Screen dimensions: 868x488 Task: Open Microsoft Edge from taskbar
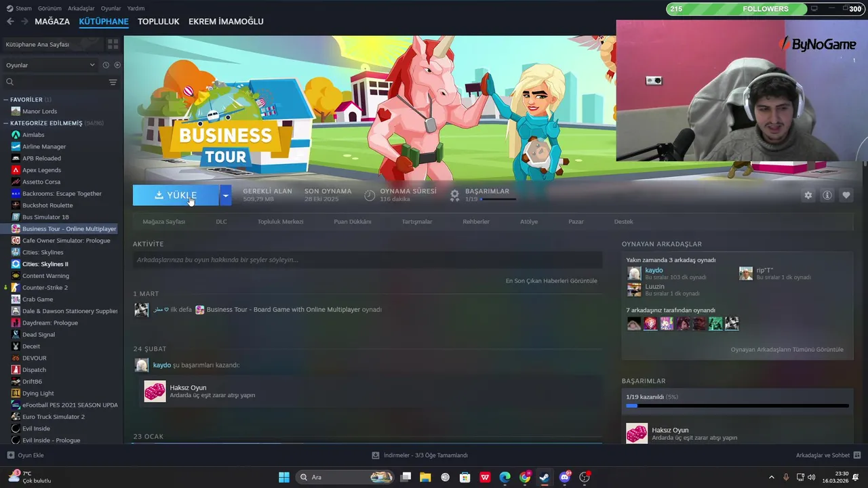click(505, 477)
